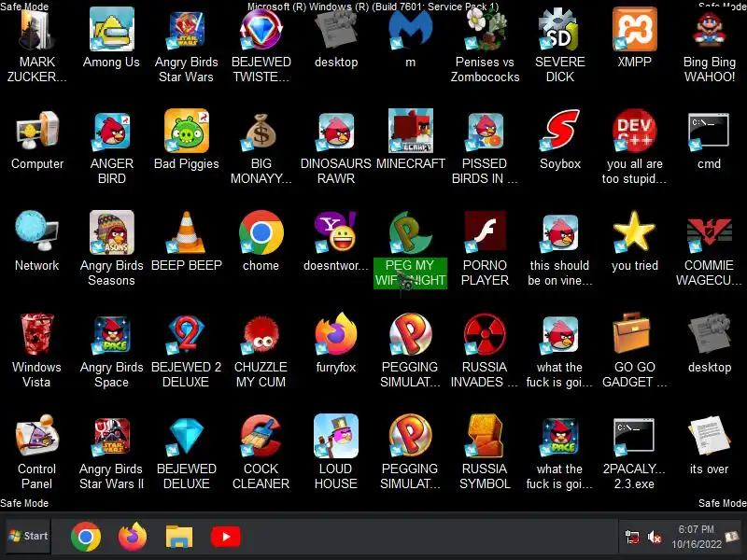Open the Bing Bing WAHOO! Mario icon
The image size is (747, 560).
coord(709,30)
